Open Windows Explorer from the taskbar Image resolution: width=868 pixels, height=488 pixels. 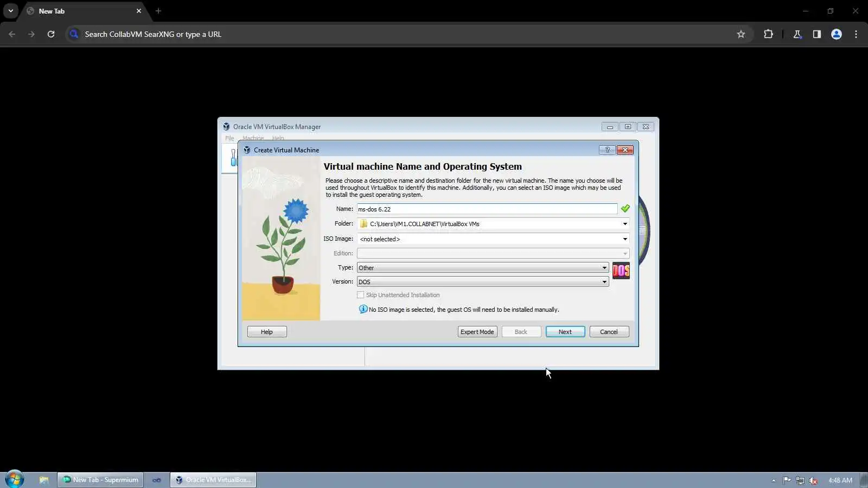(x=44, y=480)
